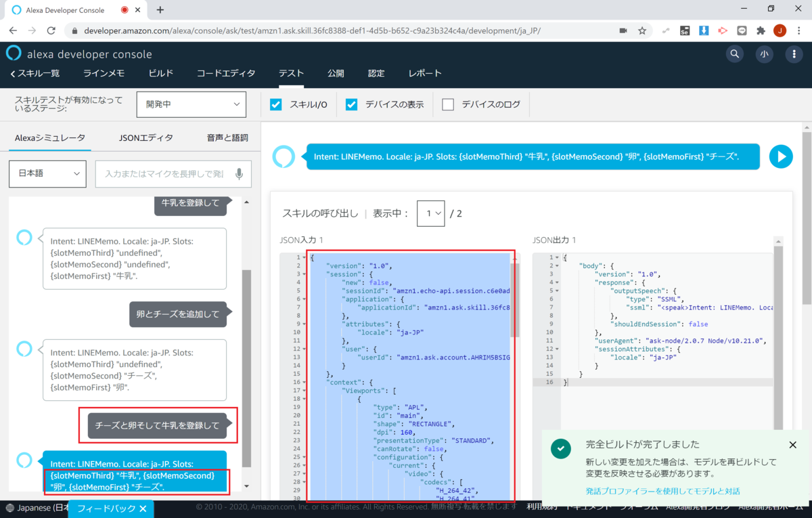Switch to the 認定 tab
Screen dimensions: 812x518
pos(376,73)
